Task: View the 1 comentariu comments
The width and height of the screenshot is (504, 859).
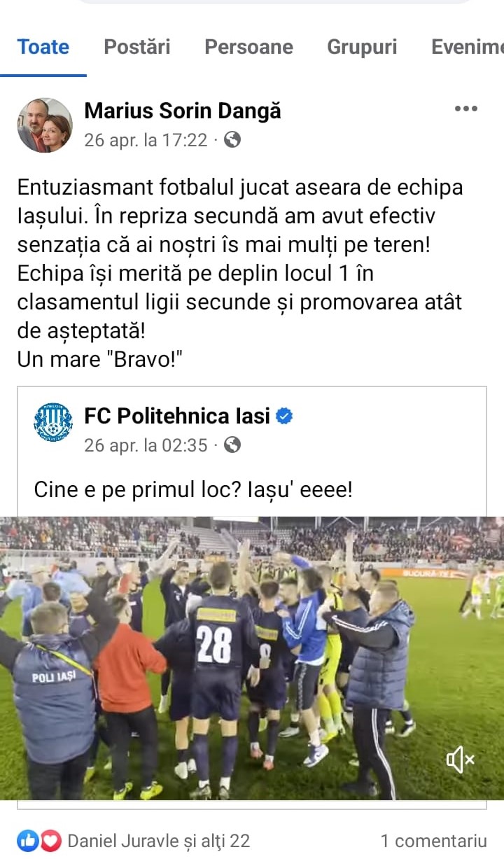Action: [433, 840]
